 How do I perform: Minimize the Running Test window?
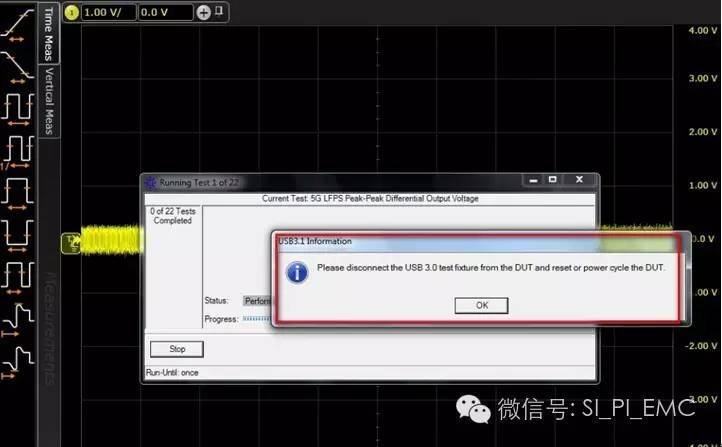click(x=533, y=180)
